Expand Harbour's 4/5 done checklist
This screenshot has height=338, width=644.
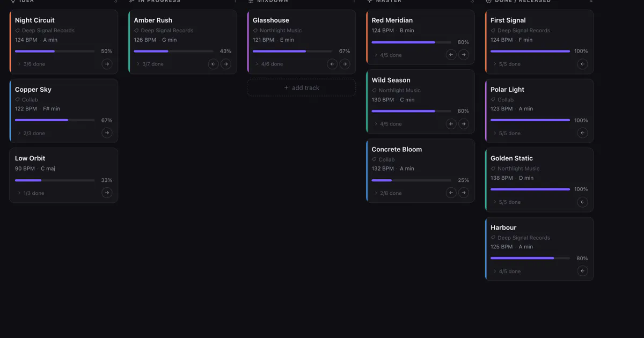tap(506, 271)
